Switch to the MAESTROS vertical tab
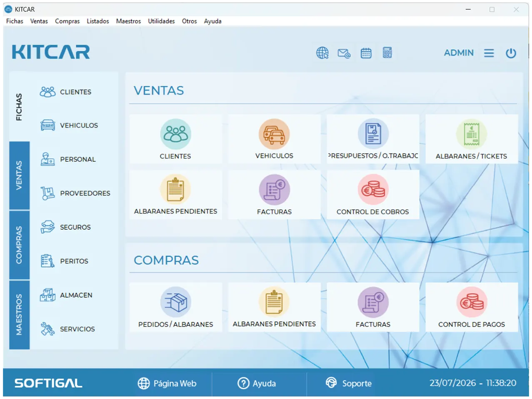532x399 pixels. pyautogui.click(x=19, y=314)
